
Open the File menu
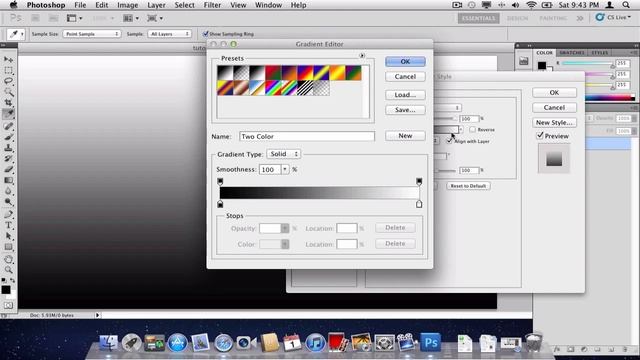pyautogui.click(x=80, y=5)
